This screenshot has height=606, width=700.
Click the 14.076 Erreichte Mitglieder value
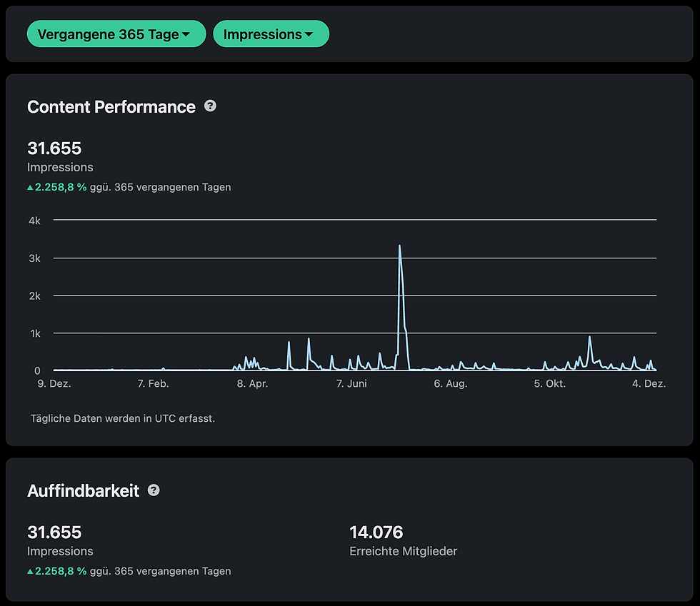click(376, 532)
